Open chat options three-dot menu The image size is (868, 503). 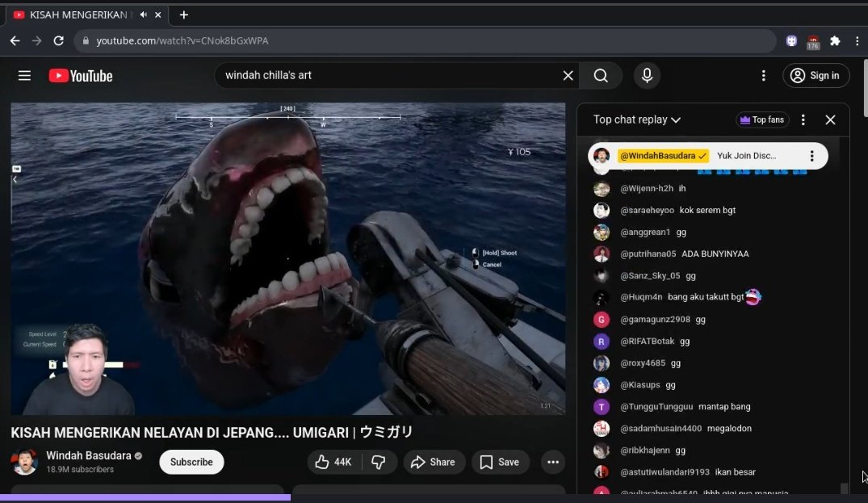point(803,119)
